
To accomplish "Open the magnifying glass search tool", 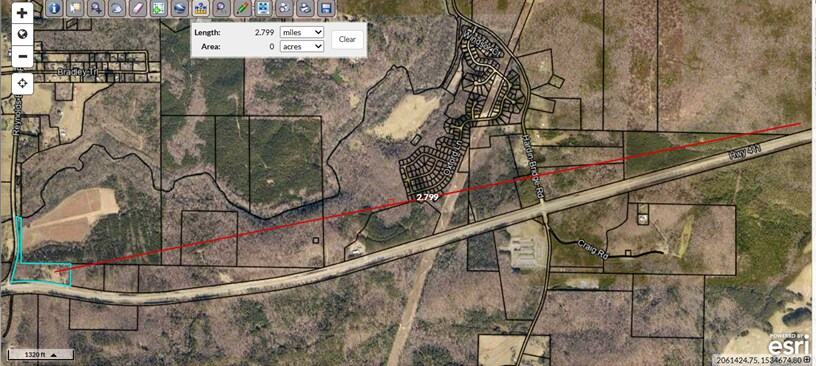I will pos(221,7).
